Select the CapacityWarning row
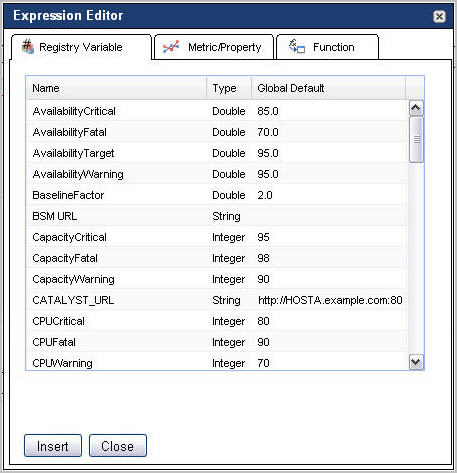The image size is (457, 473). [217, 279]
